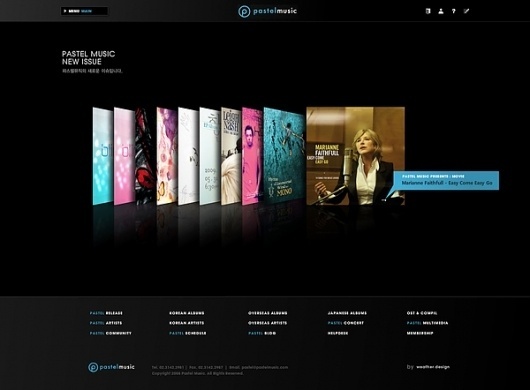Click the pastelmusic logo in the footer
The width and height of the screenshot is (530, 390).
point(111,367)
